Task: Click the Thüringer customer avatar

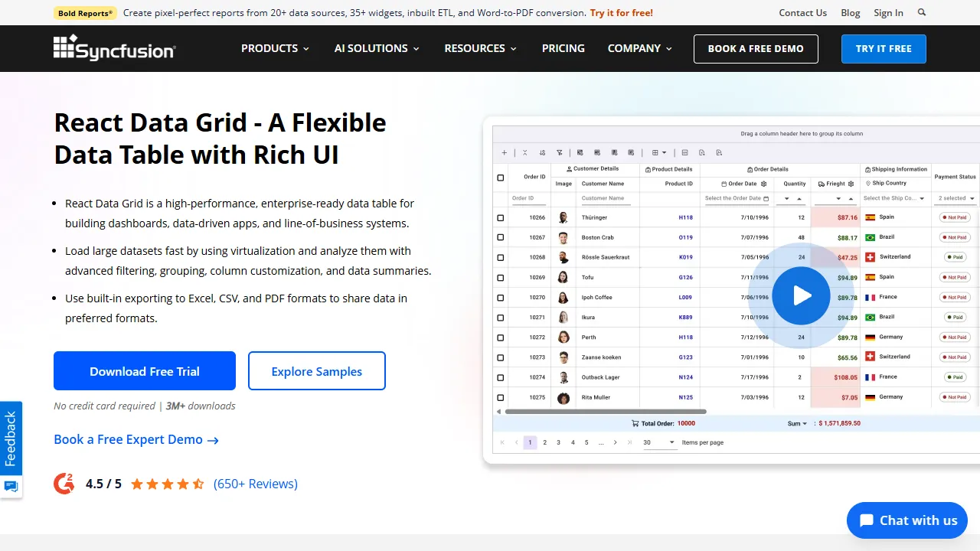Action: tap(563, 217)
